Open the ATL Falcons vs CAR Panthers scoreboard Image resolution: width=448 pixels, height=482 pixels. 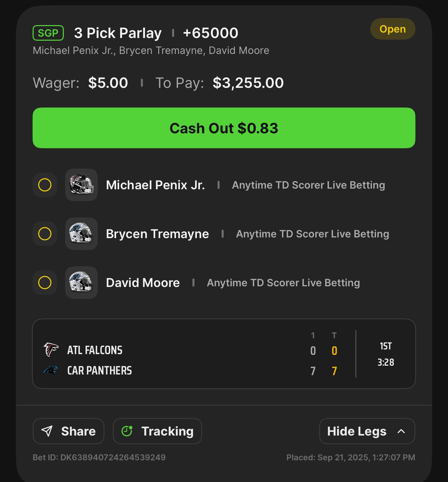[224, 354]
